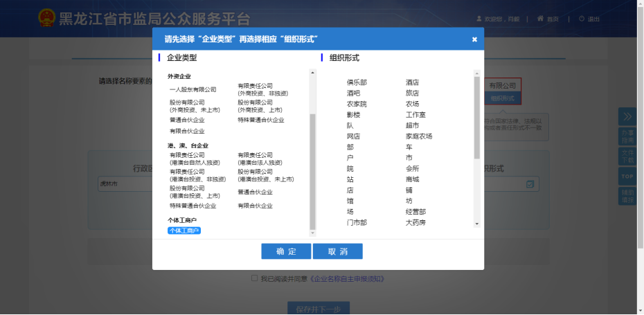Viewport: 644px width, 315px height.
Task: Select 特殊普通合伙企业 under 港、澳、台企业
Action: tap(193, 206)
